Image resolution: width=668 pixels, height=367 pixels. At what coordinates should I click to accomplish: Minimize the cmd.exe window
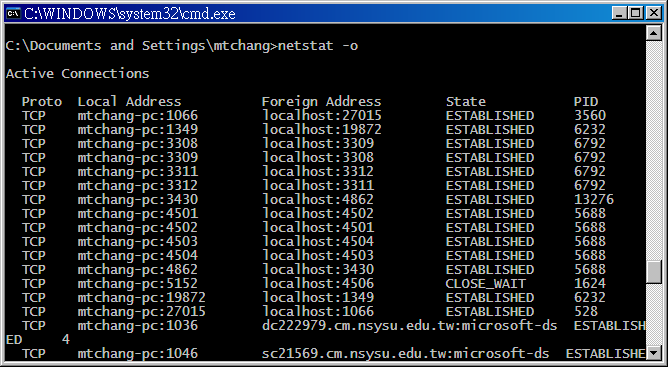coord(619,13)
